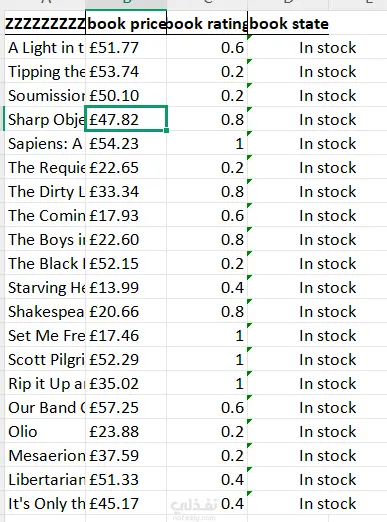Select the rating cell beside £54.23
The width and height of the screenshot is (387, 522).
[x=207, y=143]
